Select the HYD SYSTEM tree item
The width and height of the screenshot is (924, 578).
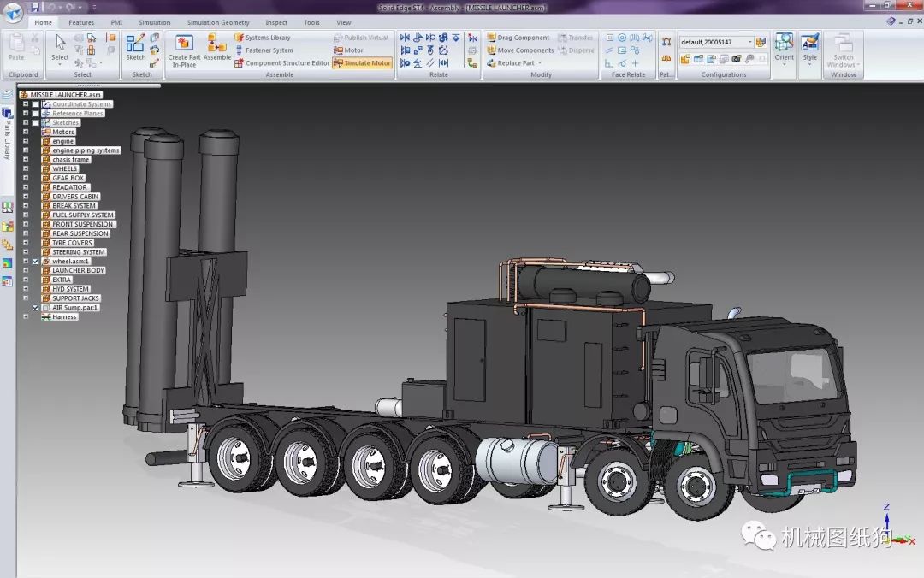[70, 289]
